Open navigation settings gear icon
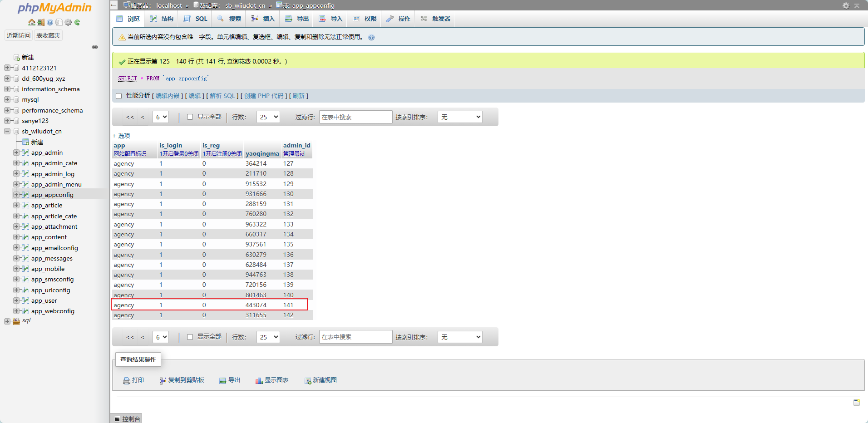The width and height of the screenshot is (868, 423). coord(68,22)
